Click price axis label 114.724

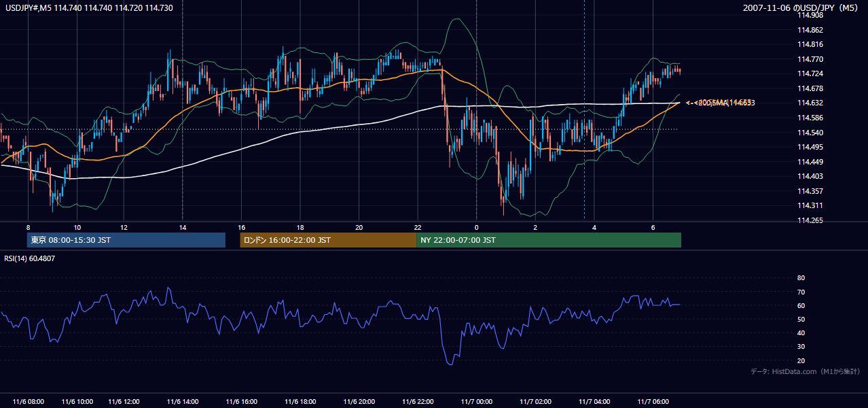point(810,73)
